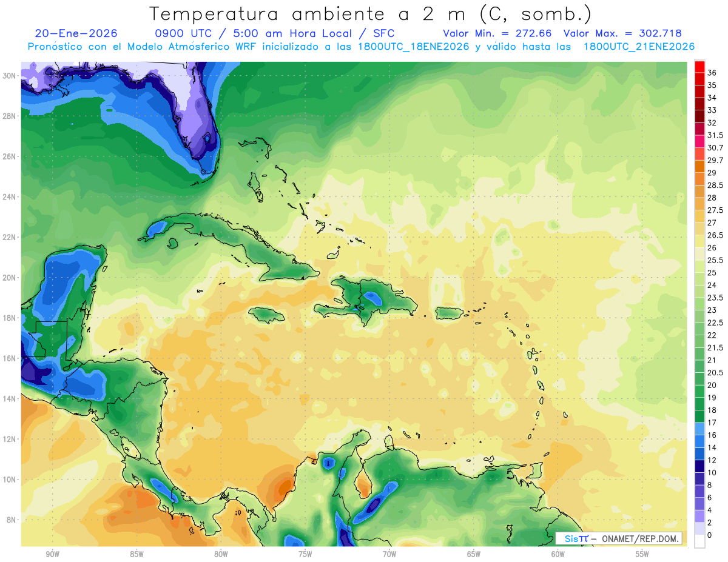Click the 'ONAMET/REP.DOM.' credit label
Screen dimensions: 728x562
pos(640,538)
